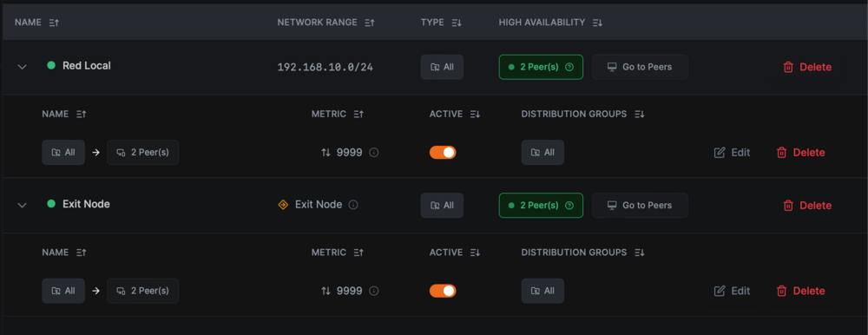Click the All type group badge for Exit Node

(442, 206)
